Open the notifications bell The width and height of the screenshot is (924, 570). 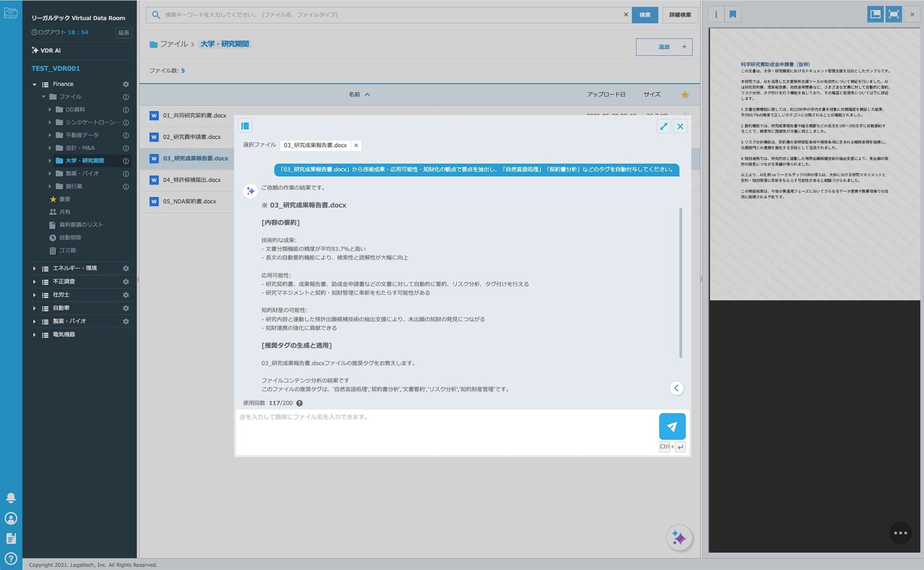tap(11, 498)
